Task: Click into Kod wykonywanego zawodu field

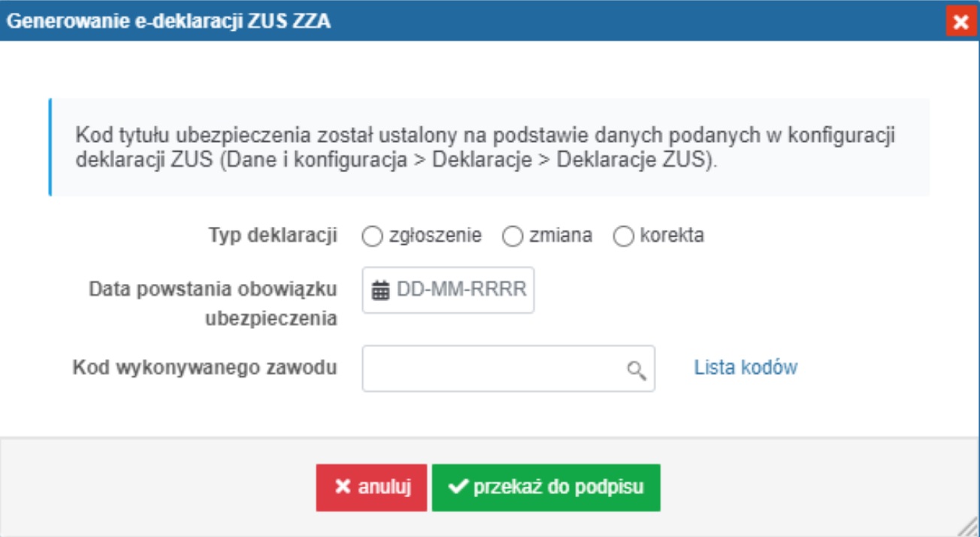Action: (508, 368)
